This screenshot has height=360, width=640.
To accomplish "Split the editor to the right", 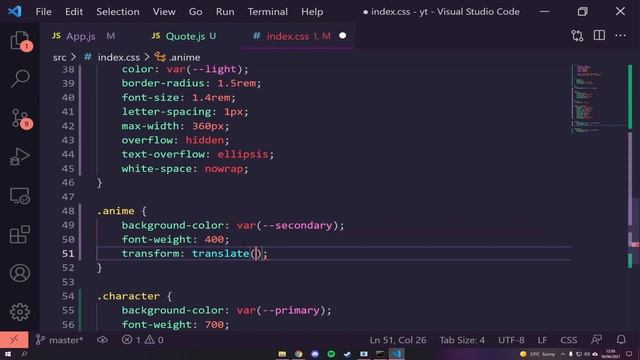I will 599,36.
